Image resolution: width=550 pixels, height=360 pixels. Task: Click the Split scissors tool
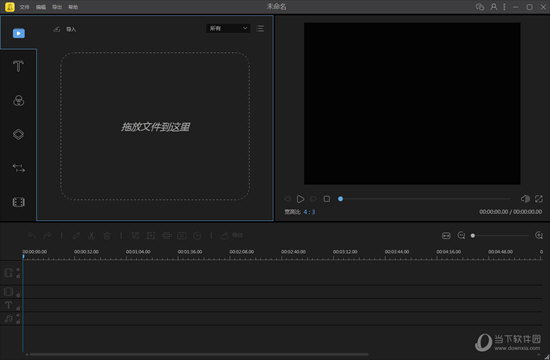click(x=92, y=236)
